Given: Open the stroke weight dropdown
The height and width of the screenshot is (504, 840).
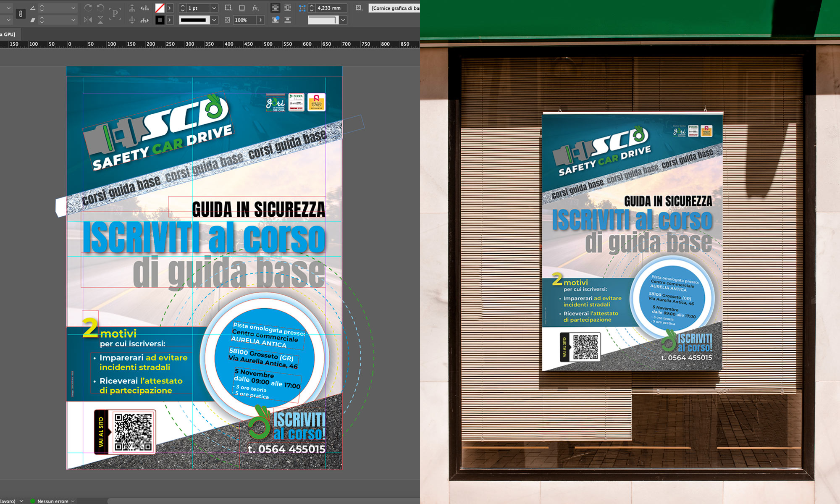Looking at the screenshot, I should pyautogui.click(x=214, y=8).
